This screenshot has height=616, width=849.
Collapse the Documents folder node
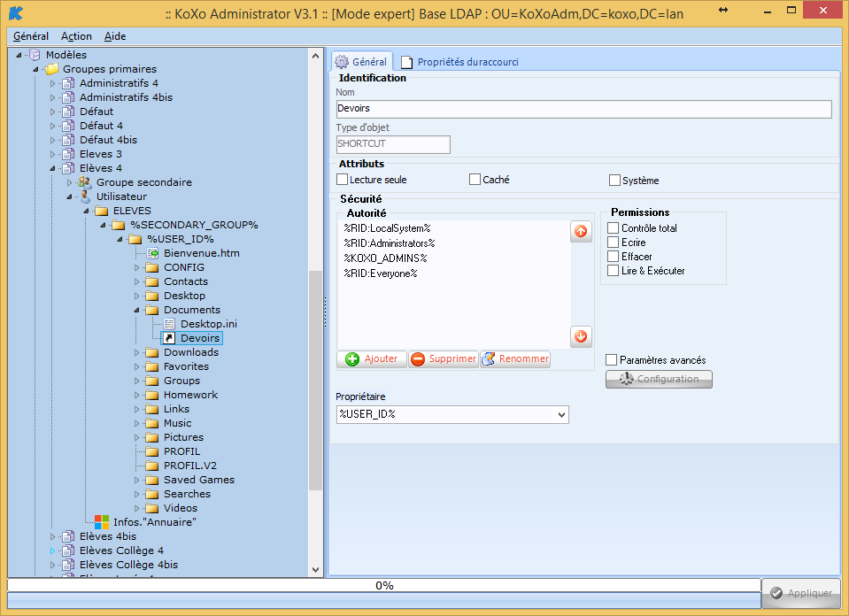point(136,310)
